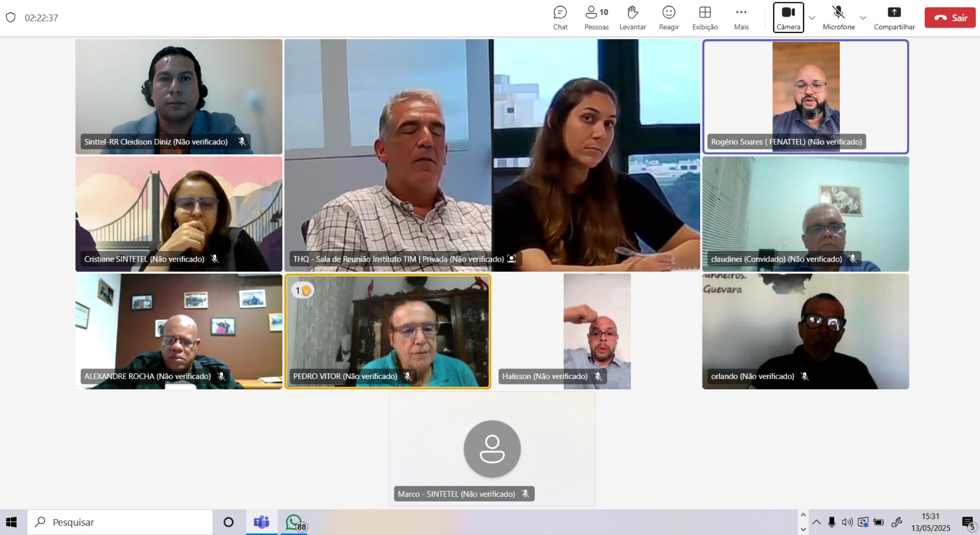Select Rogério Soares video tile

click(805, 96)
